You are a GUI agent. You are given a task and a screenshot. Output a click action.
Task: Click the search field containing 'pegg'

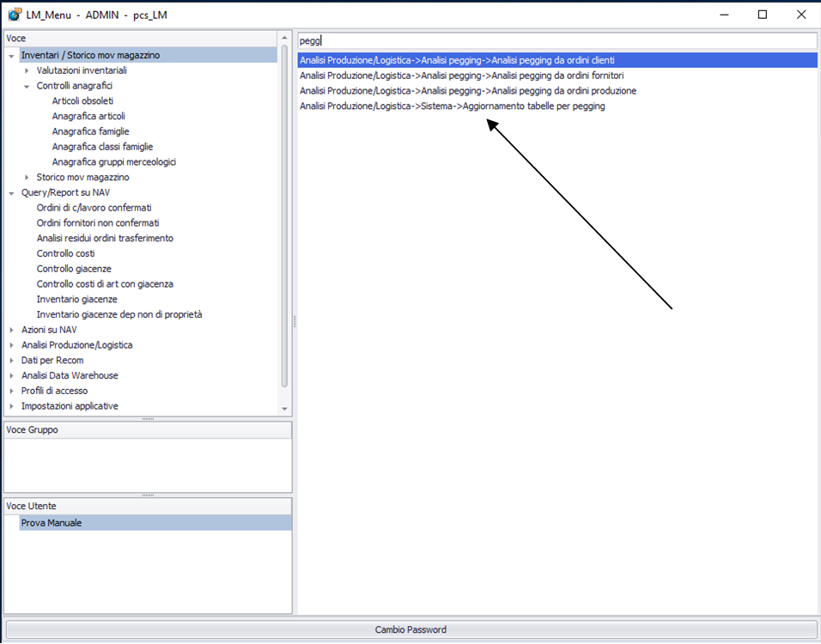click(556, 40)
